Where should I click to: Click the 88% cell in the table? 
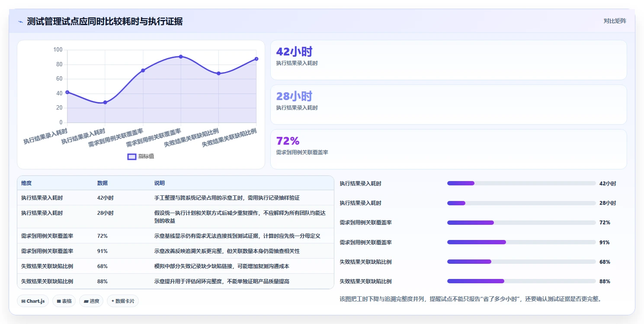coord(103,282)
